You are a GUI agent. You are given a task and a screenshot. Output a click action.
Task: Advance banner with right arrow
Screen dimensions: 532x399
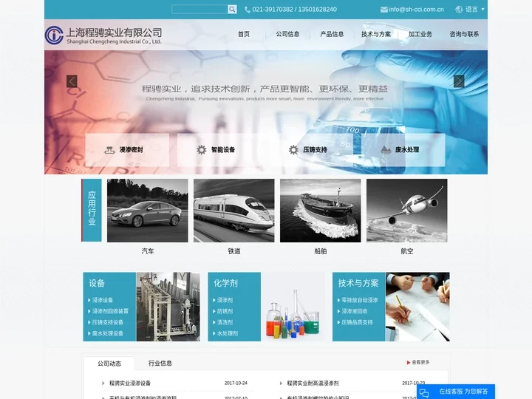point(459,81)
